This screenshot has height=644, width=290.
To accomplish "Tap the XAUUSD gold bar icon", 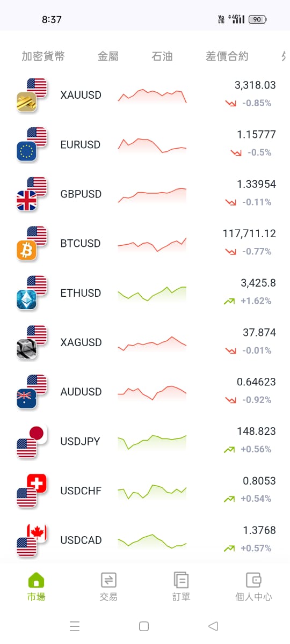I will pos(26,102).
